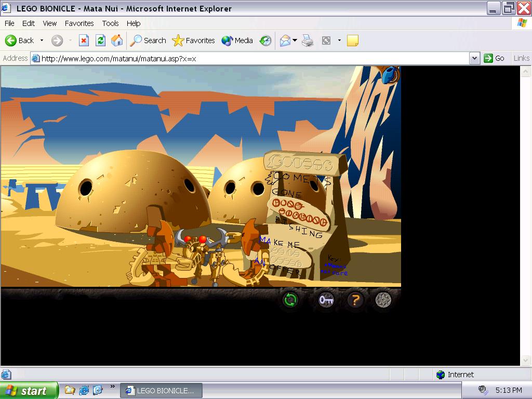
Task: Click the IE icon in the title bar
Action: (x=6, y=8)
